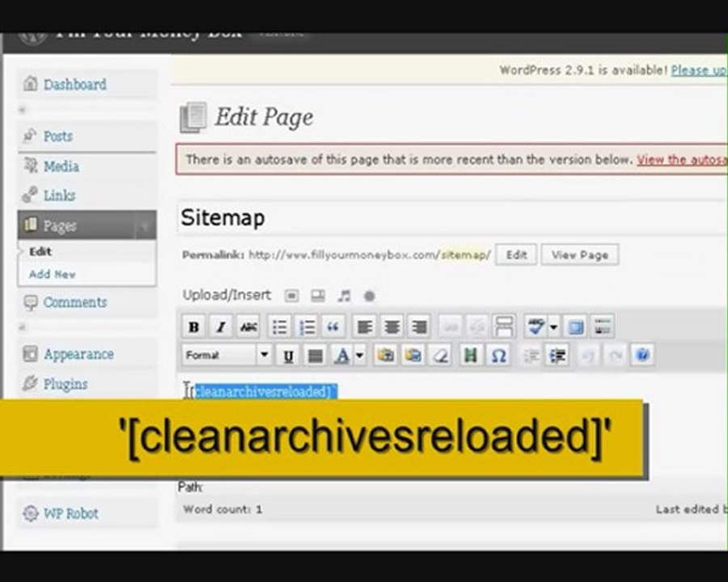
Task: Apply blockquote formatting
Action: coord(333,327)
